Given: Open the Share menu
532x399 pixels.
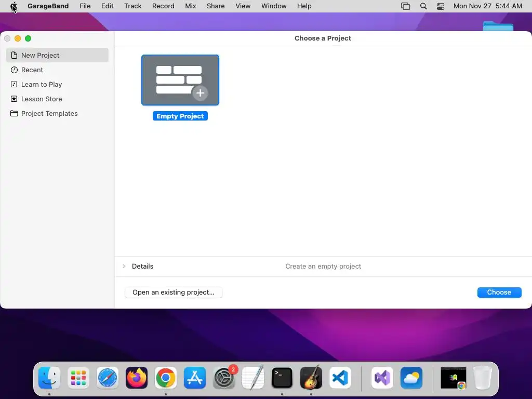Looking at the screenshot, I should click(216, 6).
